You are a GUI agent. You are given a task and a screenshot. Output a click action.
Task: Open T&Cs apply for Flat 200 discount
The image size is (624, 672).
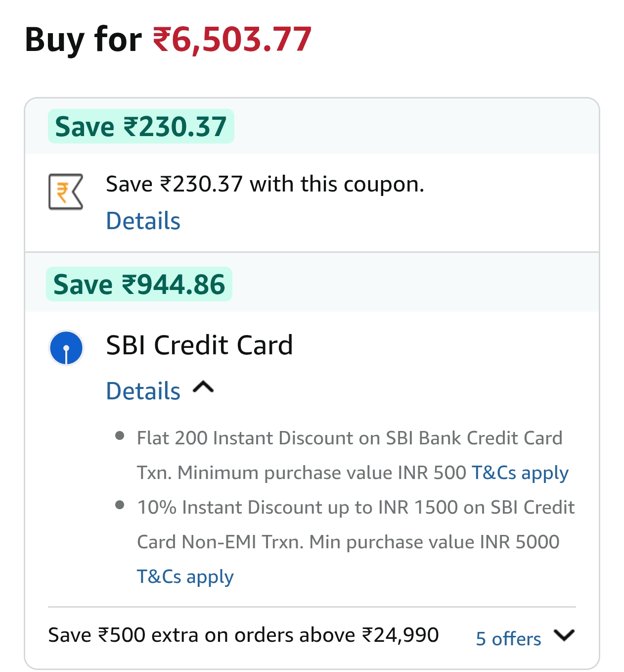520,473
